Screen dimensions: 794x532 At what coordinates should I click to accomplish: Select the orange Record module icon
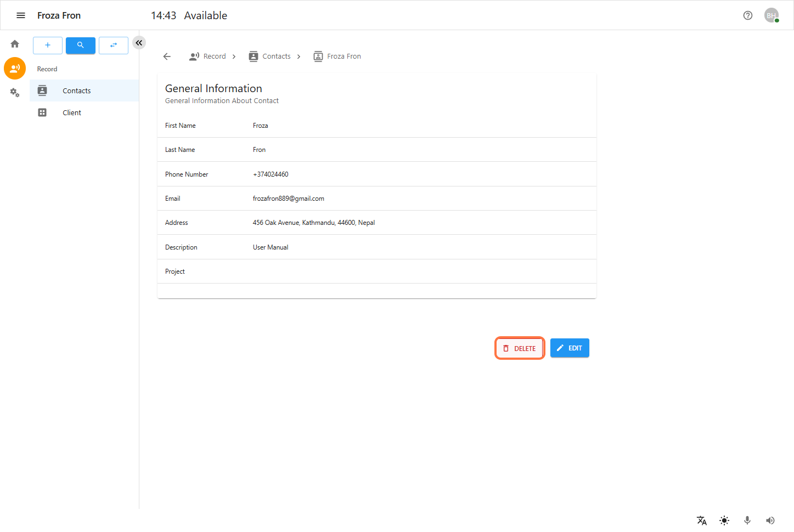click(x=15, y=69)
